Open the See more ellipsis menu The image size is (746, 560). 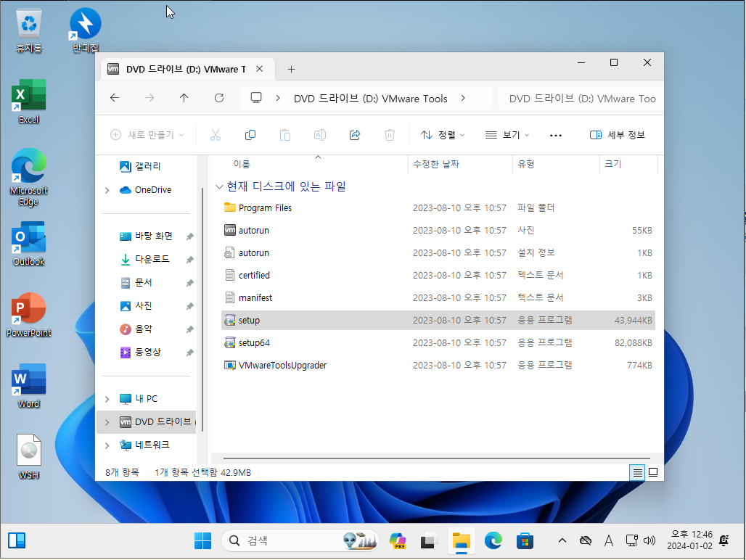(x=556, y=135)
